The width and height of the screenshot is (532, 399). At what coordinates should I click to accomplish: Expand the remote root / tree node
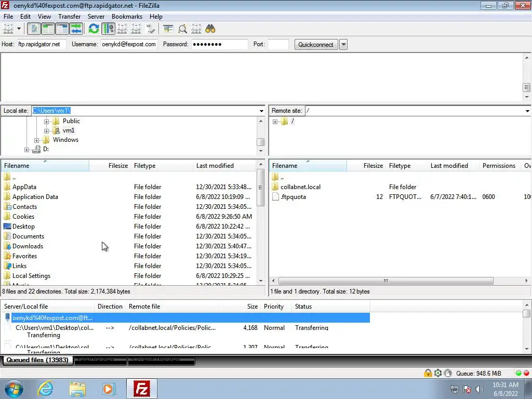(x=275, y=122)
